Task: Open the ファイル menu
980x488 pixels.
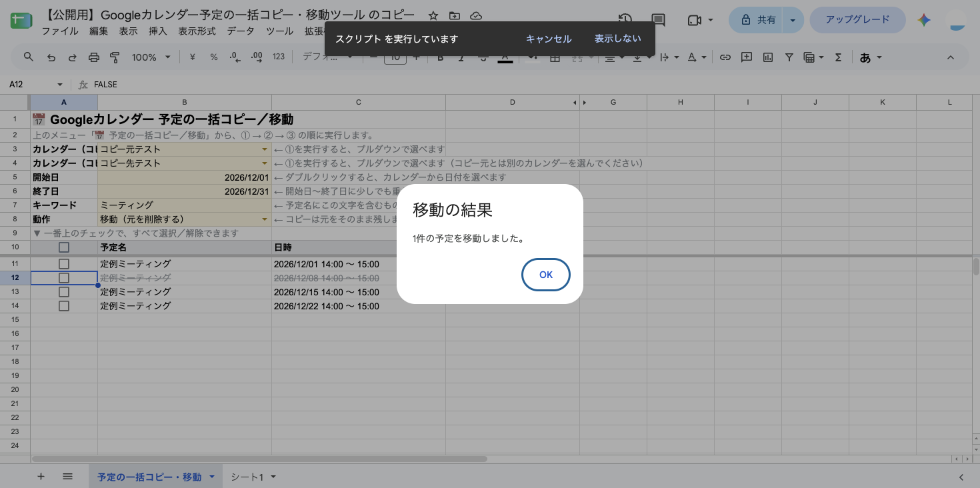Action: click(x=60, y=31)
